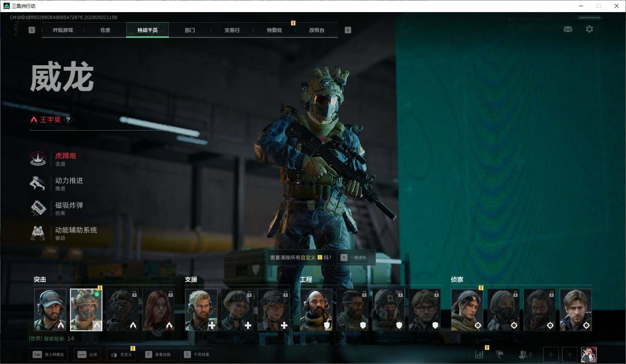Select the locked bearded 侦察 operator
626x364 pixels.
540,310
